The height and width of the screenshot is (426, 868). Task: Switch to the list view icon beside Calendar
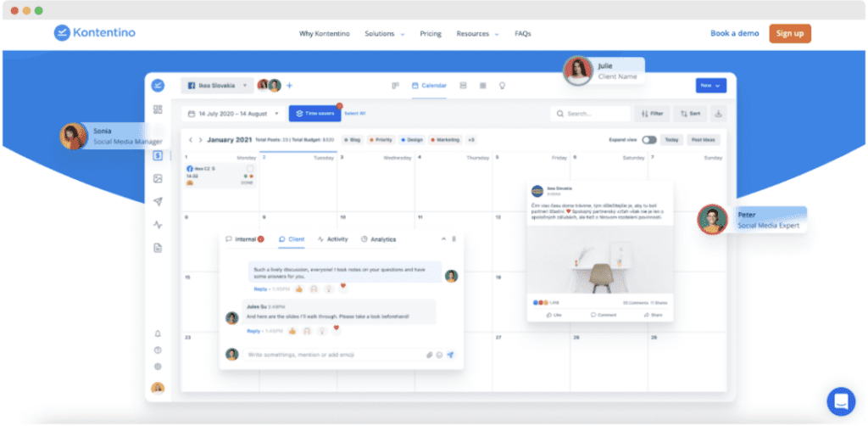464,86
